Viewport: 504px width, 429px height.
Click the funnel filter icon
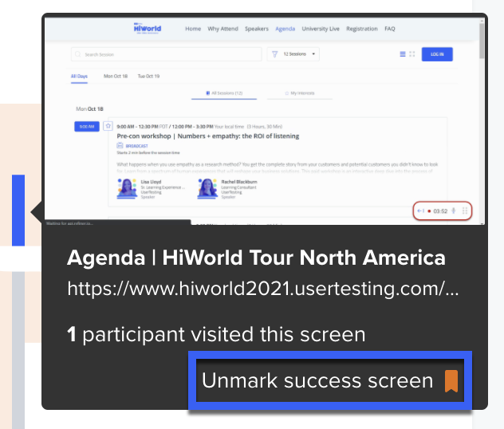pos(275,54)
